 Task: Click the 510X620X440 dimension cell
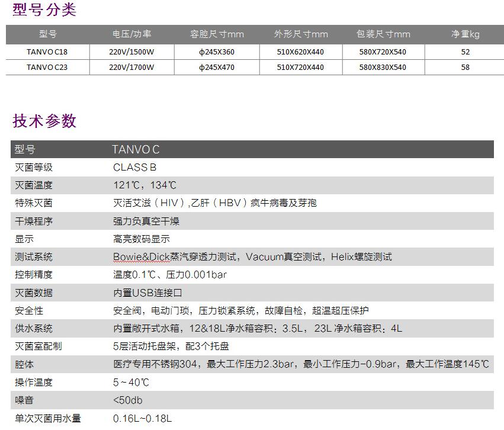pyautogui.click(x=300, y=52)
